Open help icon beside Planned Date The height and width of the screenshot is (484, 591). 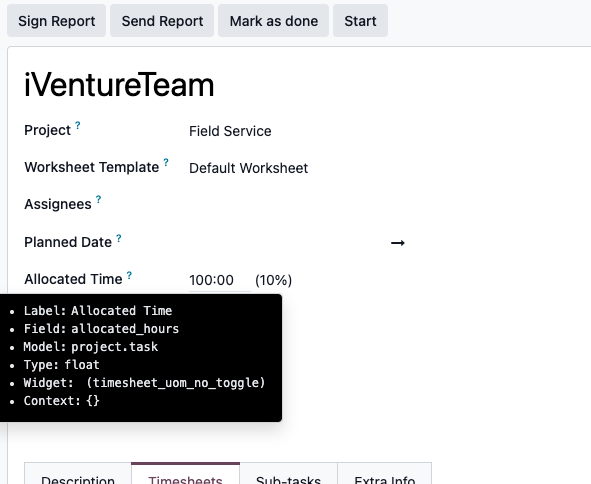(x=119, y=238)
